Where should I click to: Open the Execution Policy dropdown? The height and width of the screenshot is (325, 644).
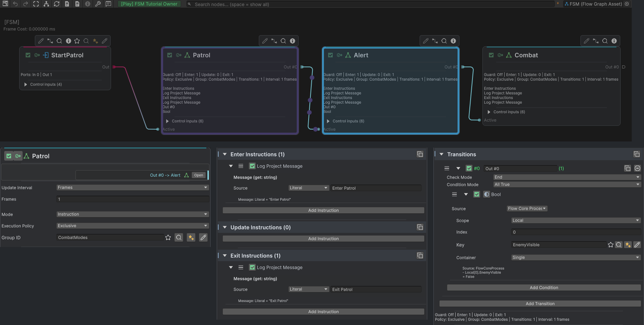(132, 226)
